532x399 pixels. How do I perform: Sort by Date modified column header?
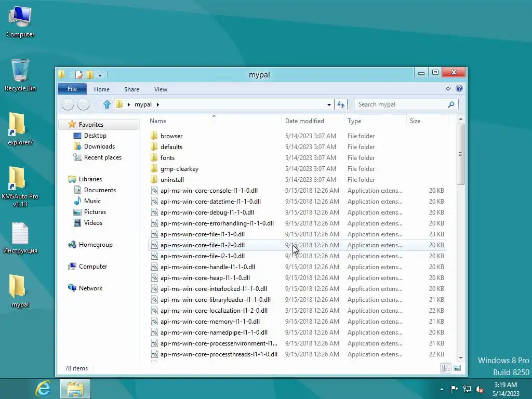[x=312, y=121]
